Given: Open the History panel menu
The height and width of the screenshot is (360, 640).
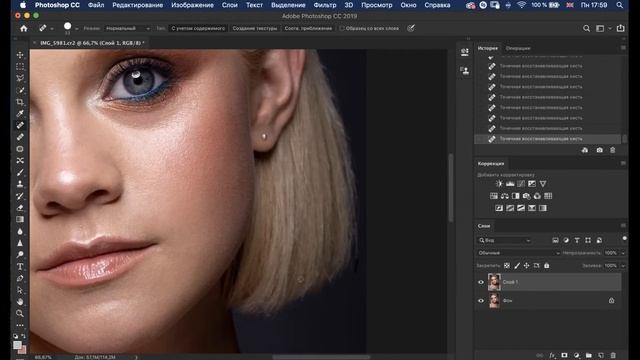Looking at the screenshot, I should coord(623,48).
